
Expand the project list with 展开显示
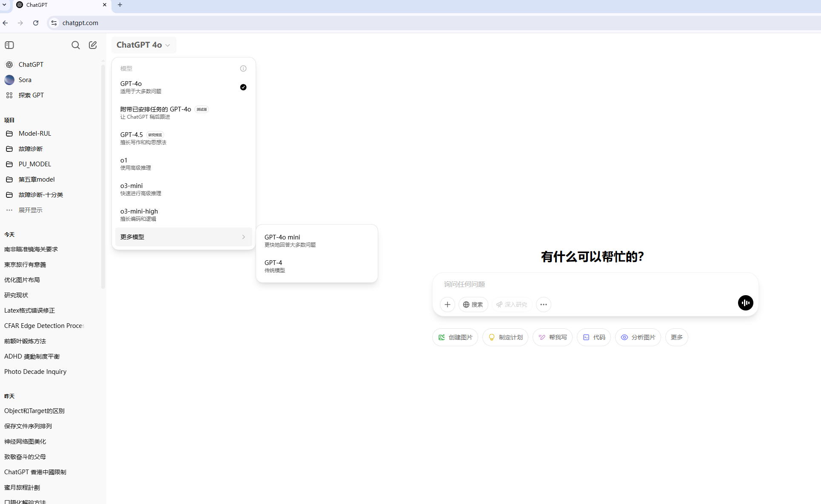tap(31, 210)
